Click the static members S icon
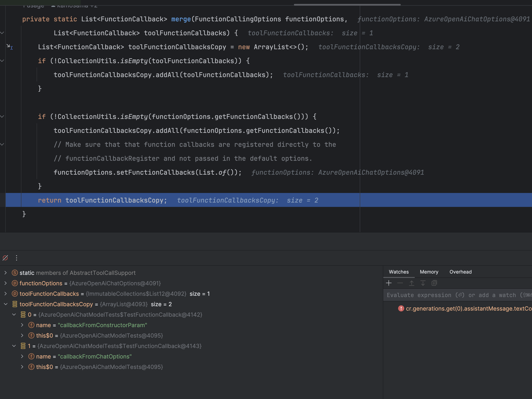 pyautogui.click(x=15, y=273)
